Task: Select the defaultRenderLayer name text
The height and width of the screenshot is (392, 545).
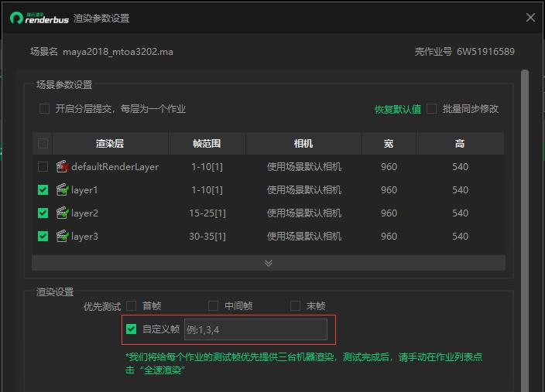Action: tap(115, 167)
